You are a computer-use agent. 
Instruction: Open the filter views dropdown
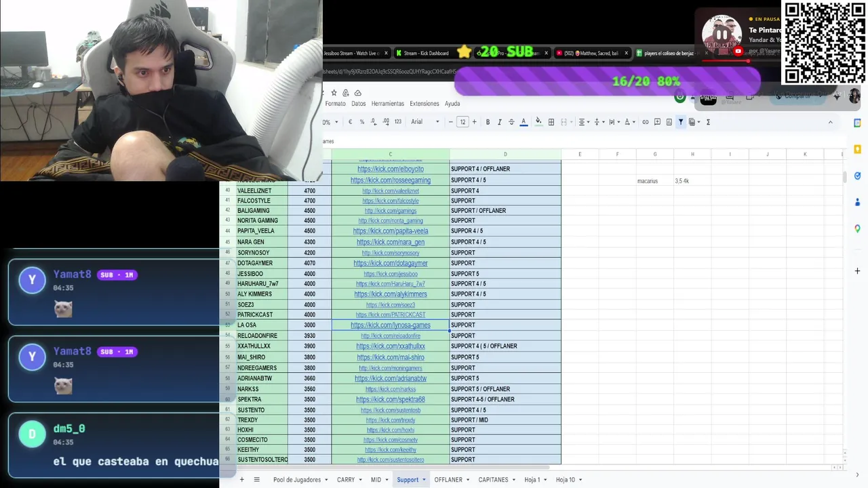coord(694,122)
